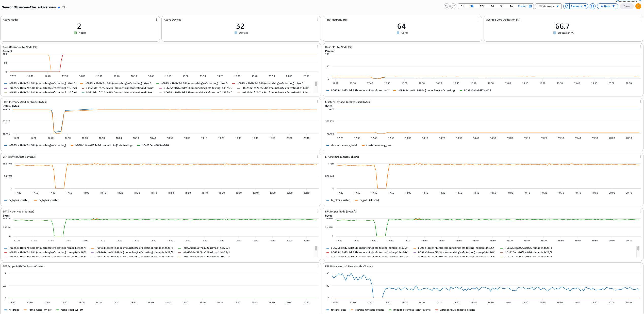
Task: Open widget menu for EFA Traffic
Action: pos(318,157)
